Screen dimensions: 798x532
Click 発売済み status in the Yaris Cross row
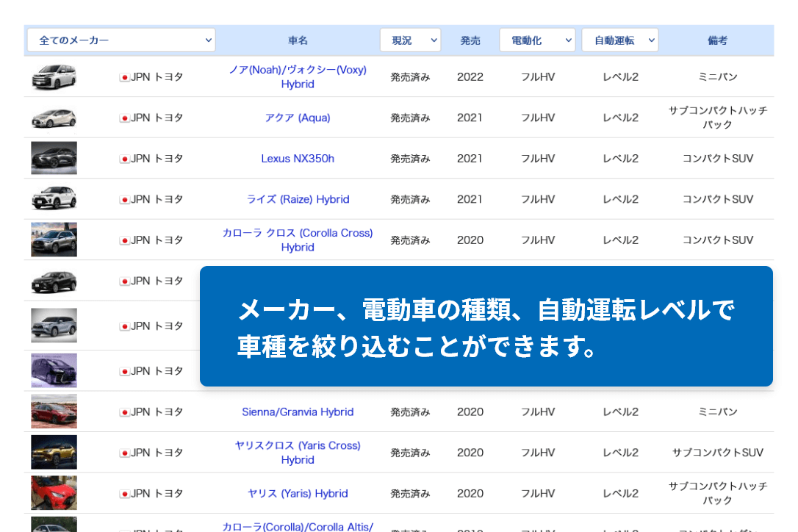(410, 453)
